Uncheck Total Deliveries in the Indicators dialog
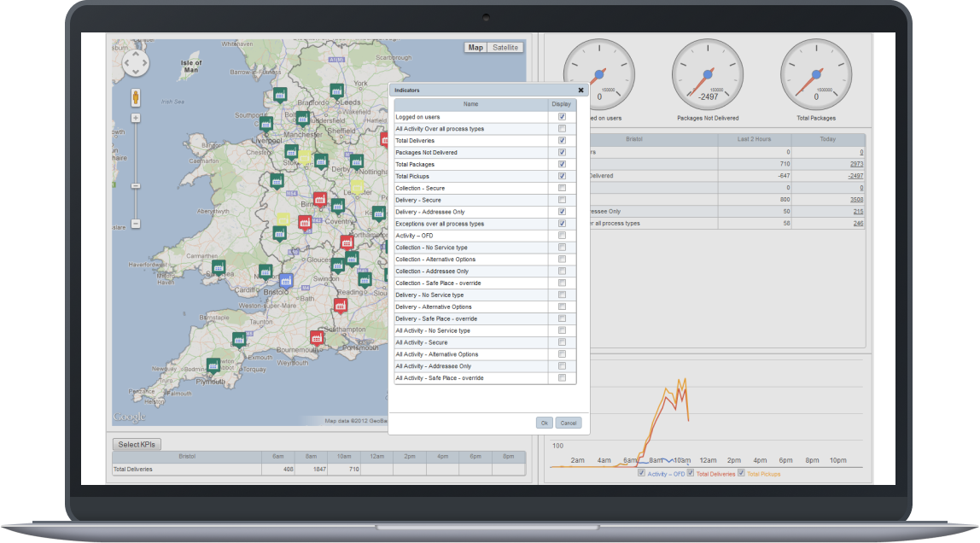 [562, 140]
